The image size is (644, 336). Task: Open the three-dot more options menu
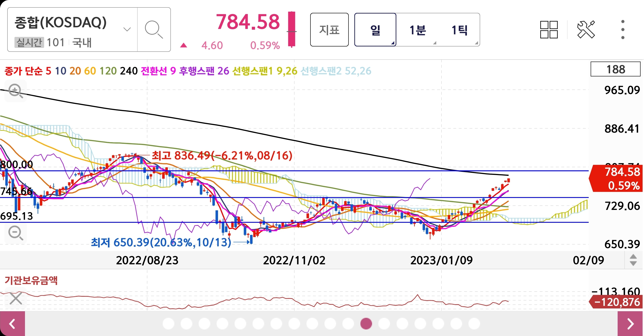pos(623,29)
